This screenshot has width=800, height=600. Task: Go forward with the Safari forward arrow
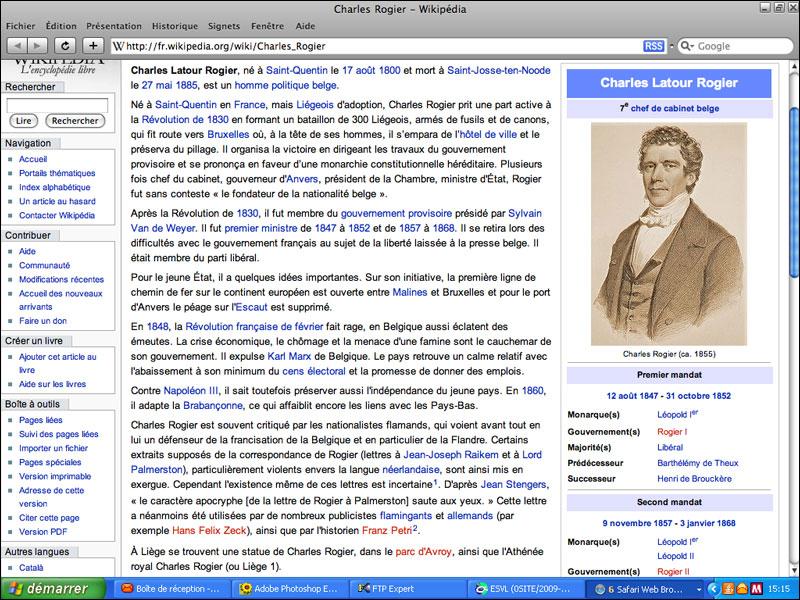(x=37, y=46)
